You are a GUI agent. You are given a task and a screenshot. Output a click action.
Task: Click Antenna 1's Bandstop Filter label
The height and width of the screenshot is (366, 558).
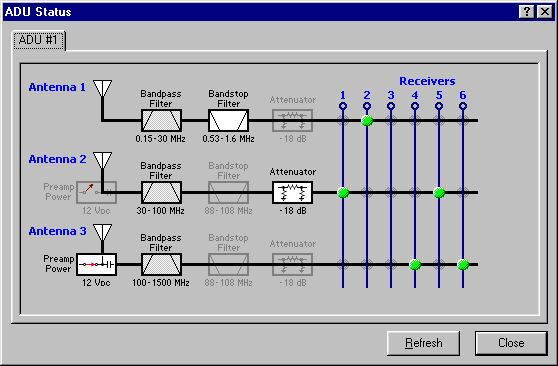pyautogui.click(x=228, y=99)
